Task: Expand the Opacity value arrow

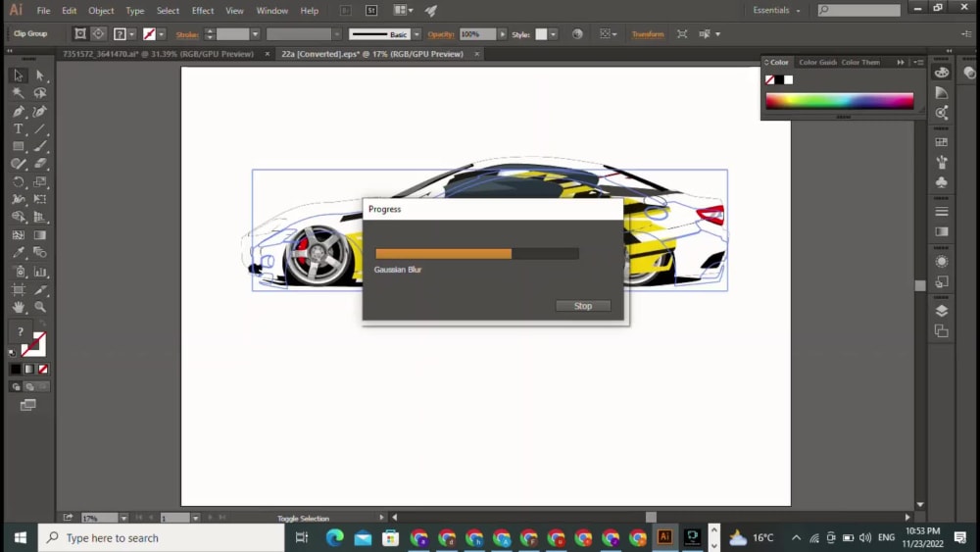Action: [x=502, y=34]
